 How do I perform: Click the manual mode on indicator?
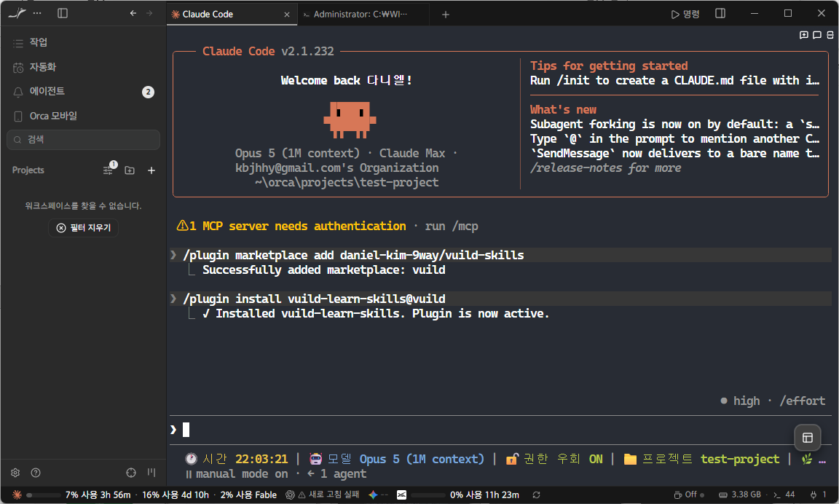(x=237, y=474)
